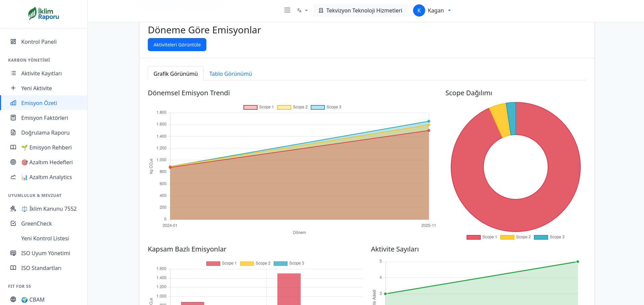Open Azaltım Analytics chart icon

pos(24,177)
